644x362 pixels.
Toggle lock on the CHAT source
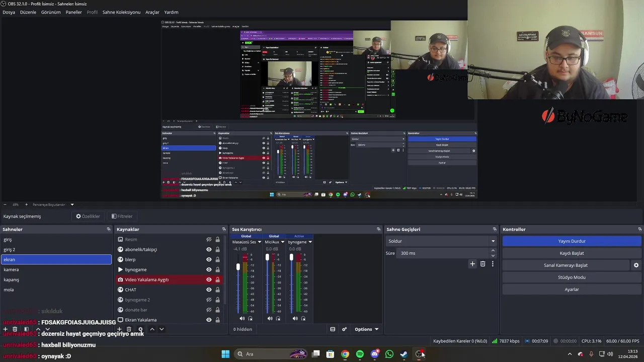[x=217, y=290]
